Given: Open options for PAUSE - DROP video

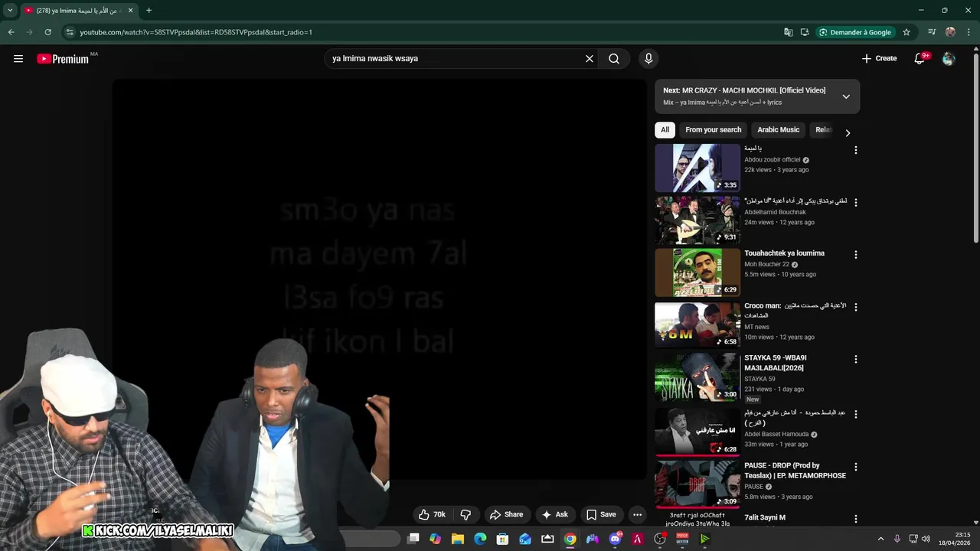Looking at the screenshot, I should [x=856, y=466].
